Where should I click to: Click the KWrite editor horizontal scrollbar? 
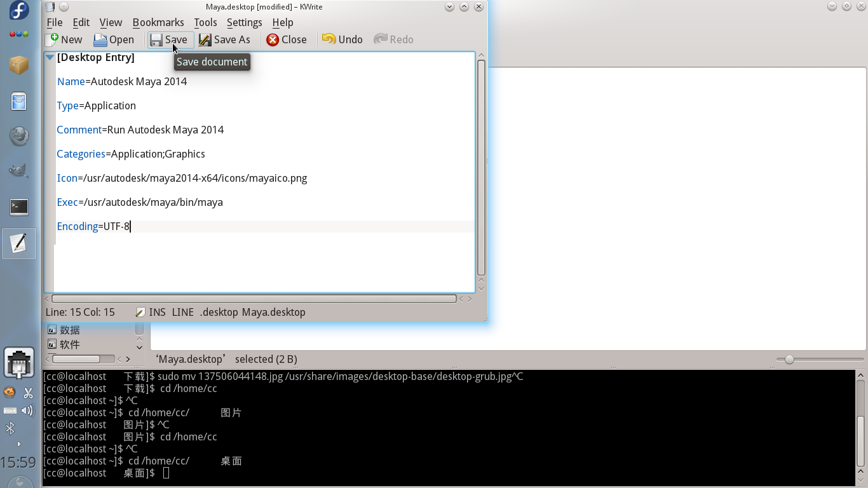254,299
